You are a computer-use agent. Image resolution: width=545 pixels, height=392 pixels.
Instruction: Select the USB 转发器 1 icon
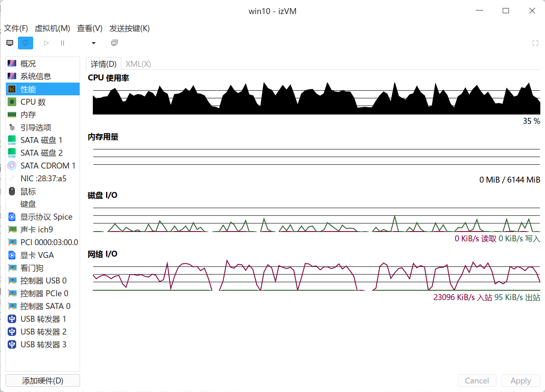(x=12, y=319)
